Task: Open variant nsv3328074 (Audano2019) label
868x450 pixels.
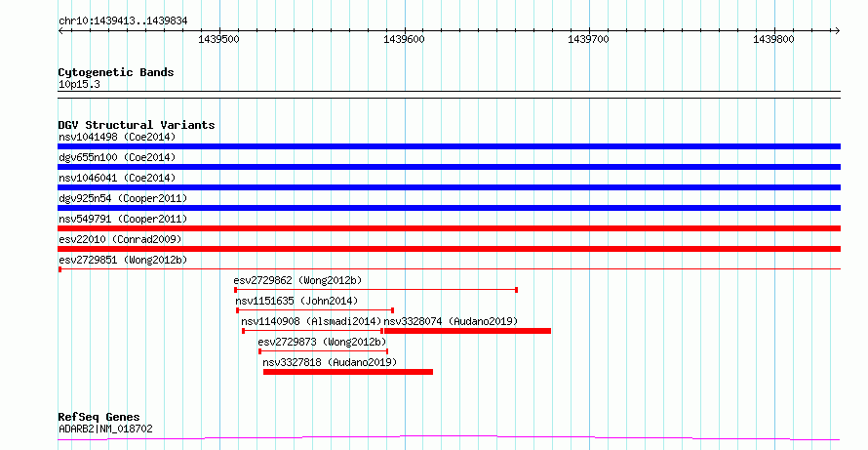Action: click(452, 321)
